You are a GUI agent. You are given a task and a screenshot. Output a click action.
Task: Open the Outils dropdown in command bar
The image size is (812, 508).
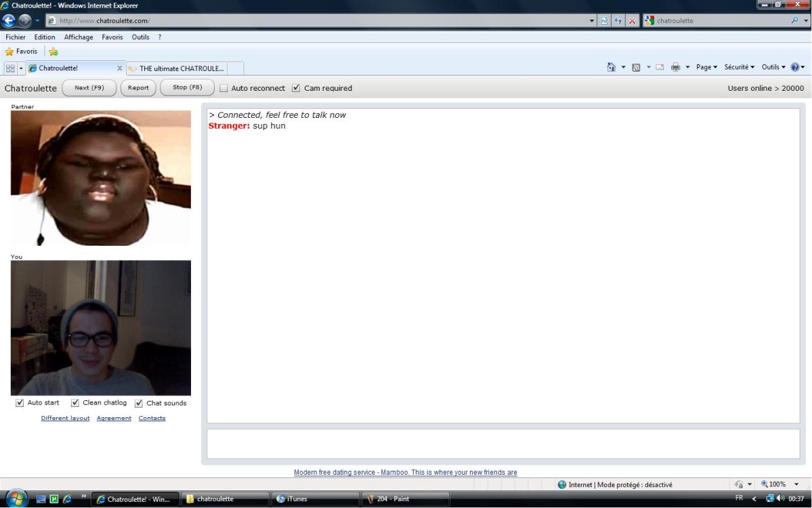[773, 67]
